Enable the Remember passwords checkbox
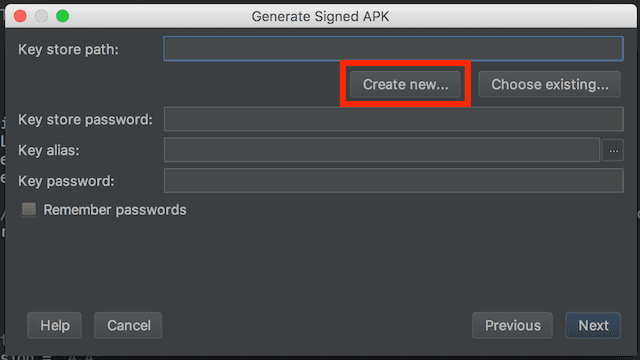 tap(29, 210)
